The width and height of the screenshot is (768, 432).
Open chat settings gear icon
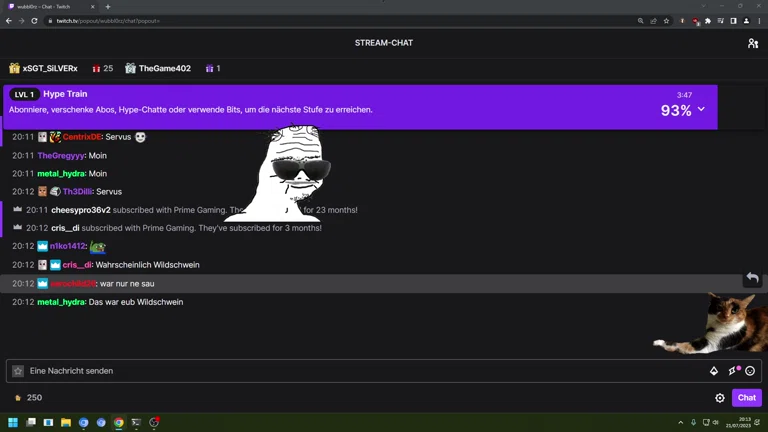(720, 398)
